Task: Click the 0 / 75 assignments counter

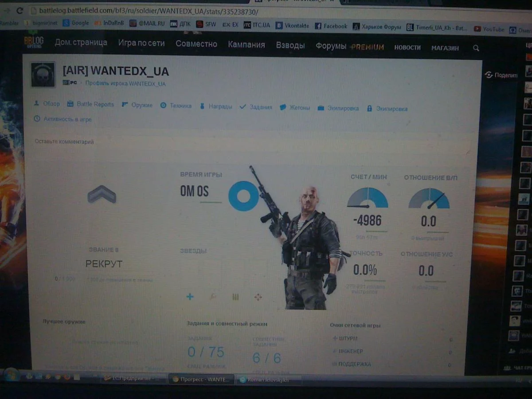Action: click(x=206, y=352)
